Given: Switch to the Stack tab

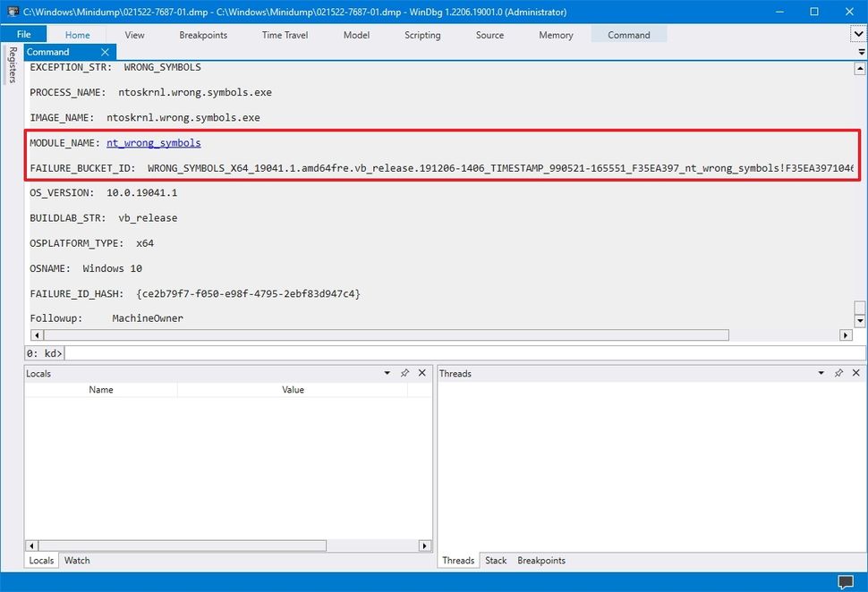Looking at the screenshot, I should (x=495, y=560).
